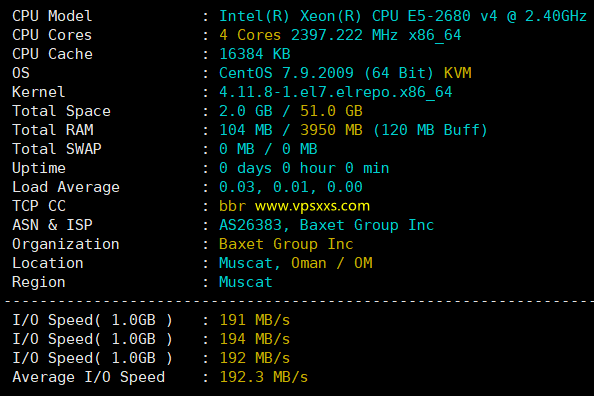This screenshot has height=396, width=594.
Task: Select the Organization label
Action: (66, 244)
